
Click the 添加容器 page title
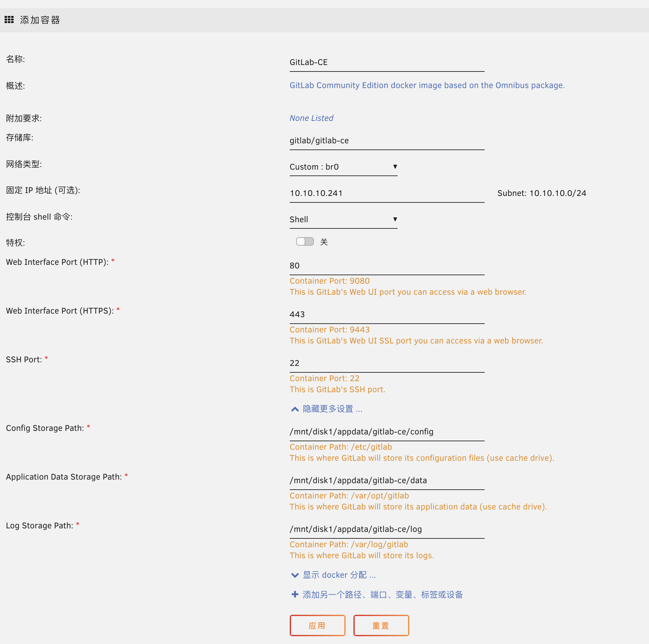[x=40, y=20]
